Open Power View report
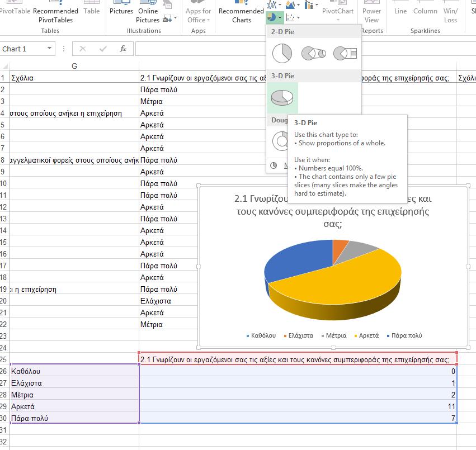Viewport: 476px width, 450px height. coord(371,15)
